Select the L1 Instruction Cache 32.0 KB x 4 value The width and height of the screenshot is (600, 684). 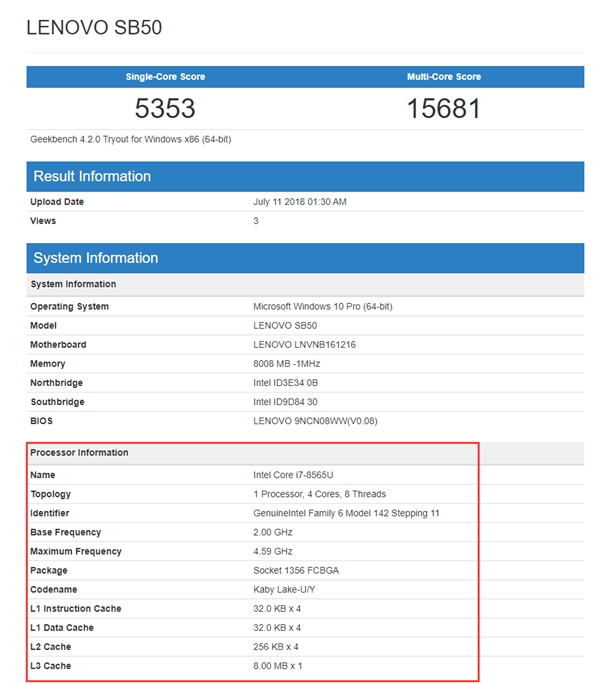[x=277, y=609]
